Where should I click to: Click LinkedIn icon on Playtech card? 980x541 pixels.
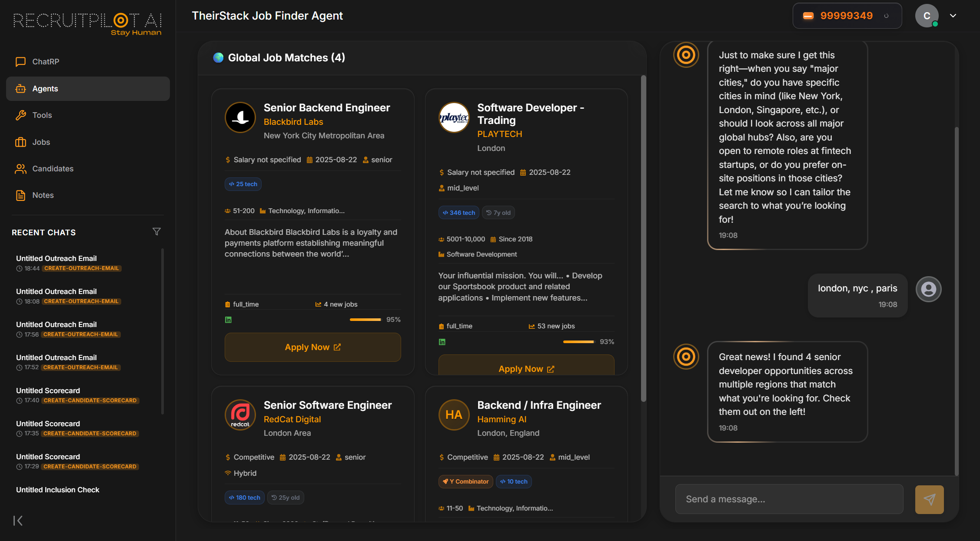coord(442,342)
